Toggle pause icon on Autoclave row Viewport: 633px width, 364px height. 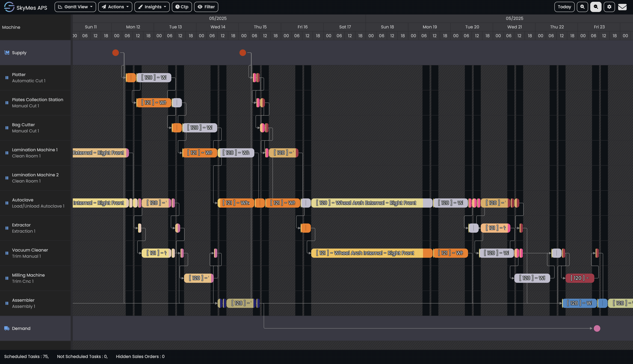pos(7,203)
